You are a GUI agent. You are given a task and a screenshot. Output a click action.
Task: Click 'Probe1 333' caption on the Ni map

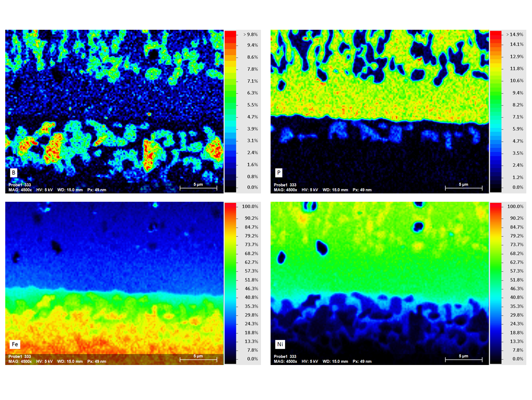(285, 357)
